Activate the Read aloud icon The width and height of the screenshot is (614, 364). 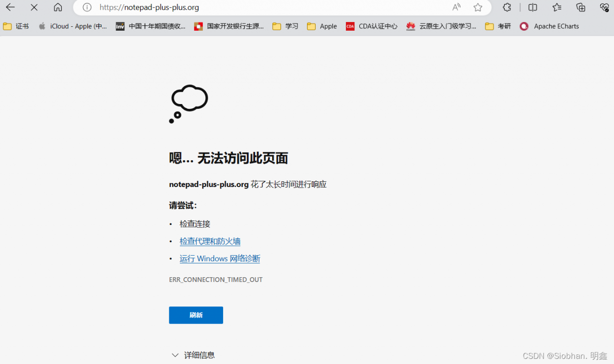point(456,7)
